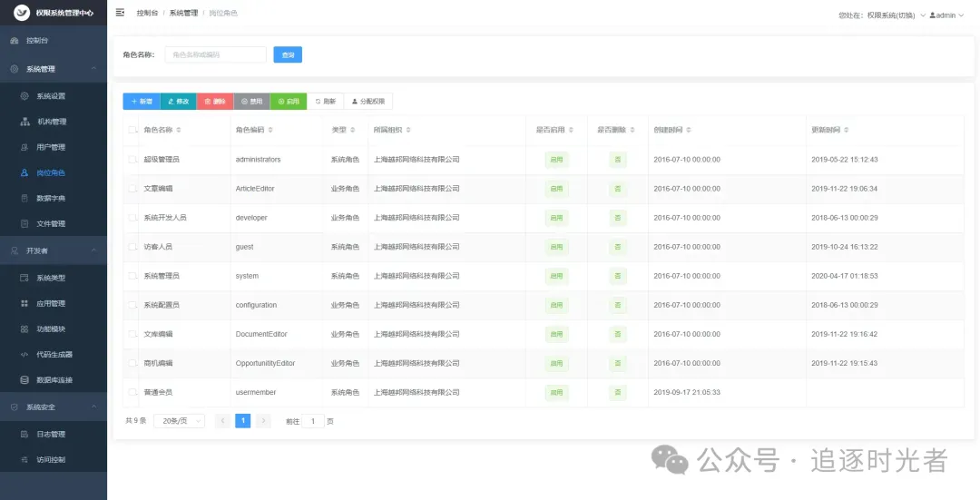Click the 日志管理 icon
The height and width of the screenshot is (500, 980).
24,435
